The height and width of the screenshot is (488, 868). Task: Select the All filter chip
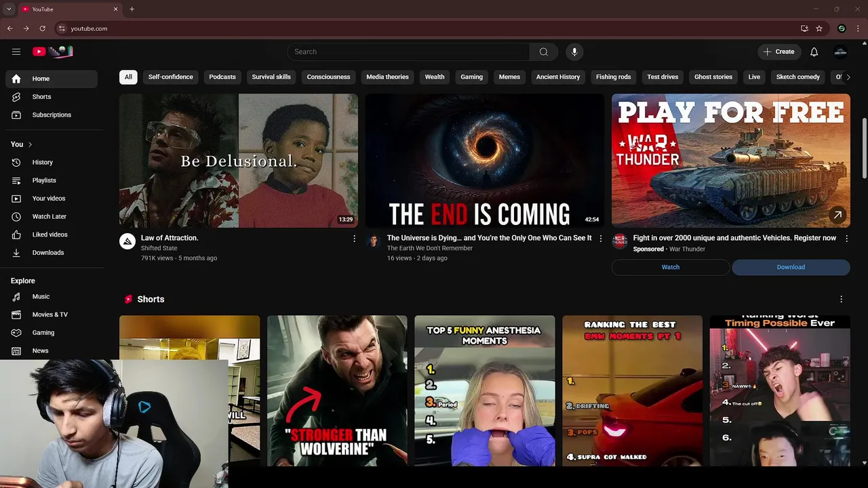[x=128, y=77]
